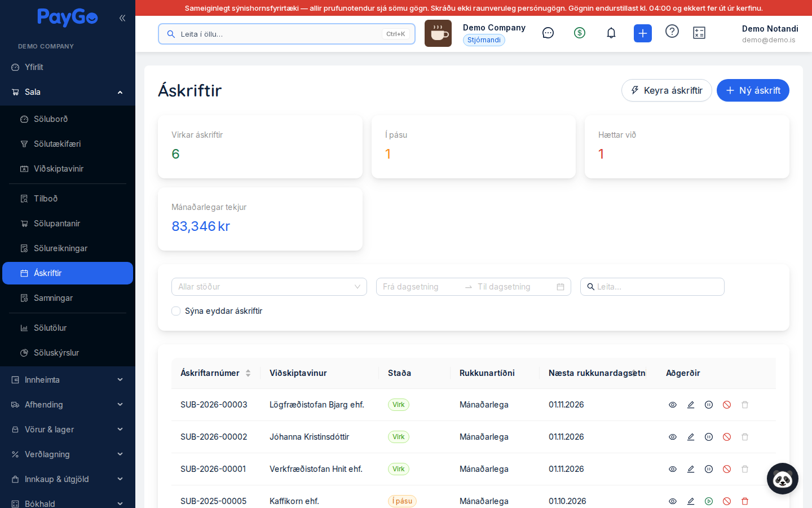The width and height of the screenshot is (812, 508).
Task: Cancel subscription SUB-2026-00002
Action: click(x=727, y=437)
